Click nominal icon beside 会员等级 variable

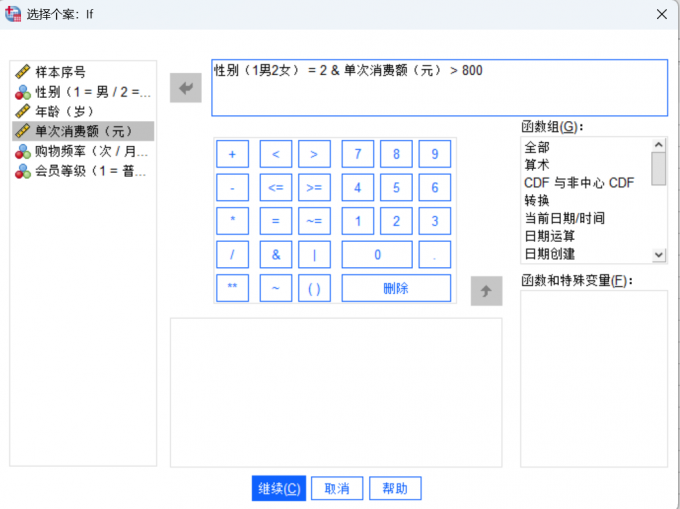tap(23, 171)
